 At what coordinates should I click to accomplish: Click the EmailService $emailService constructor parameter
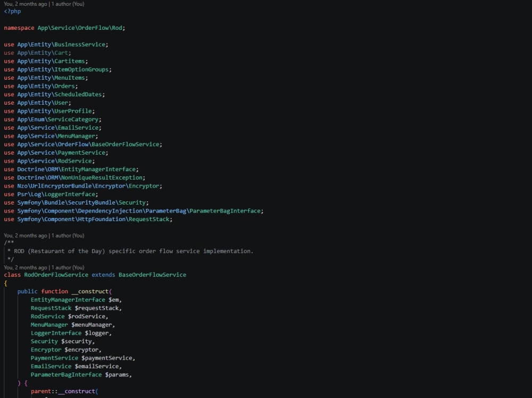click(x=76, y=367)
